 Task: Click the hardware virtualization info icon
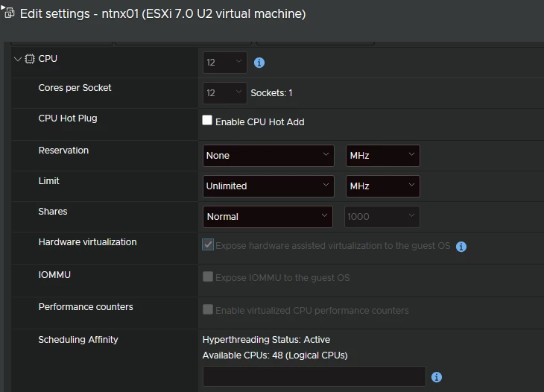pos(461,246)
